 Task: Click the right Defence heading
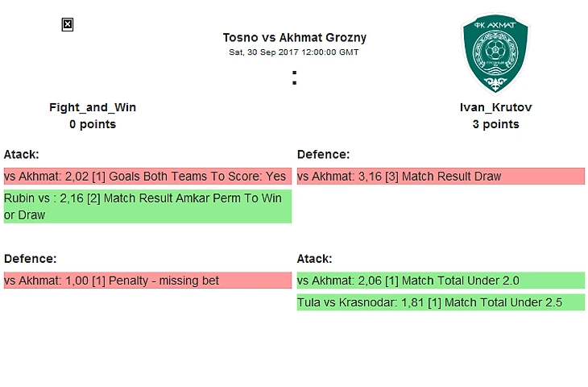(323, 154)
